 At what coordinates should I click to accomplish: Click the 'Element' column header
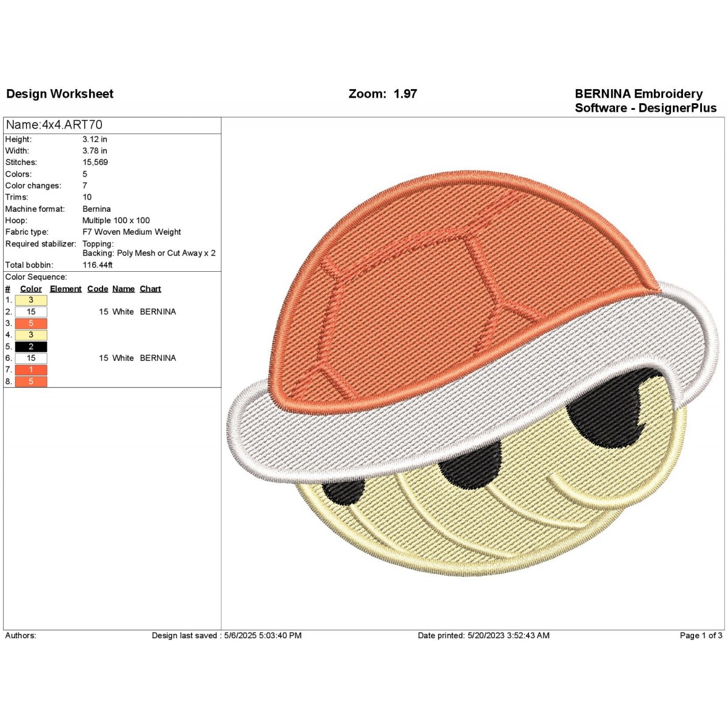pos(66,289)
